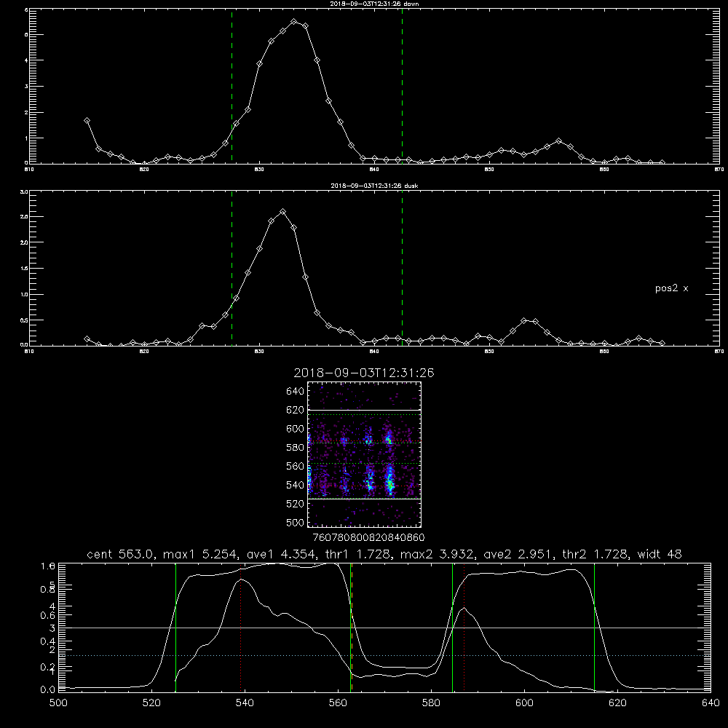This screenshot has height=728, width=728.
Task: Click the "620" label on bottom plot x-axis
Action: coord(617,703)
